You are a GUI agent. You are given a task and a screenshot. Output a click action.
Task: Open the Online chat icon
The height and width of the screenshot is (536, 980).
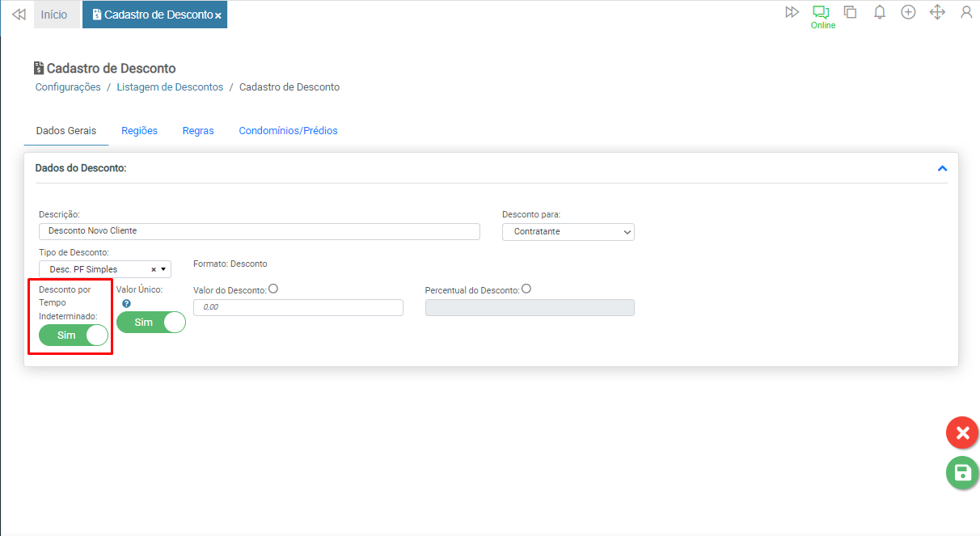822,13
